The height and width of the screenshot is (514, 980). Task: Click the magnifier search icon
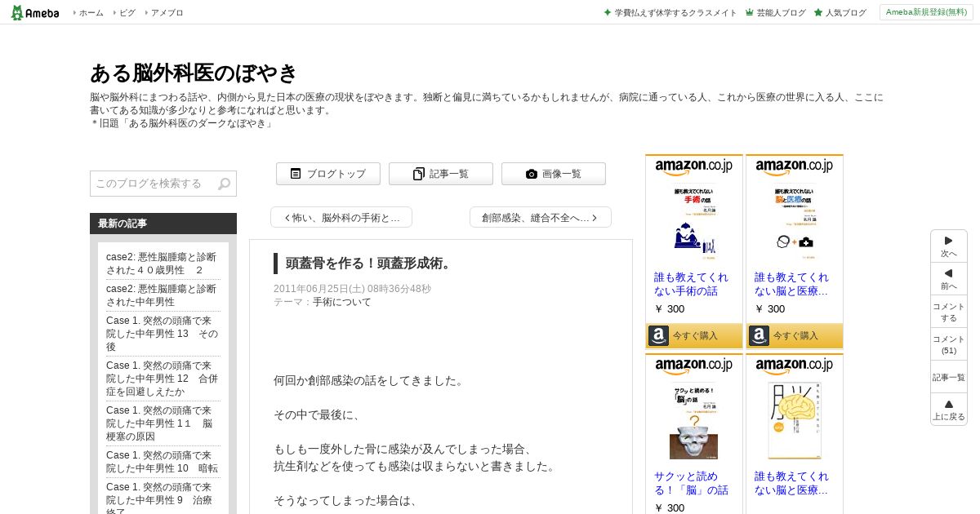225,184
